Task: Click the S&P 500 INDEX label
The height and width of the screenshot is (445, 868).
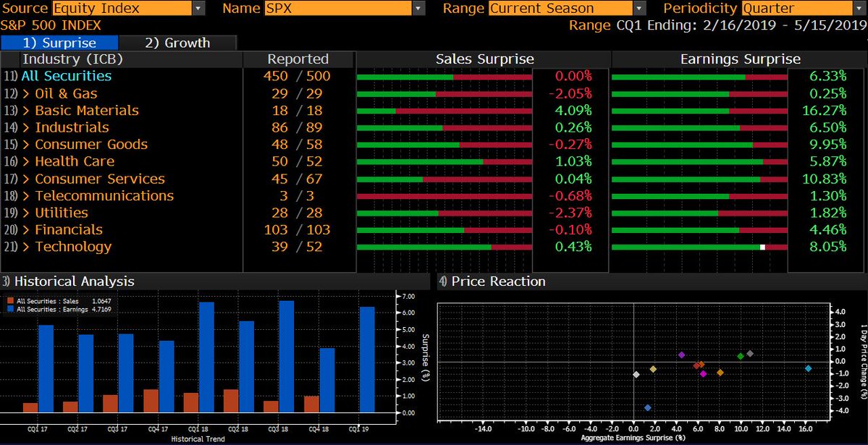Action: (51, 25)
